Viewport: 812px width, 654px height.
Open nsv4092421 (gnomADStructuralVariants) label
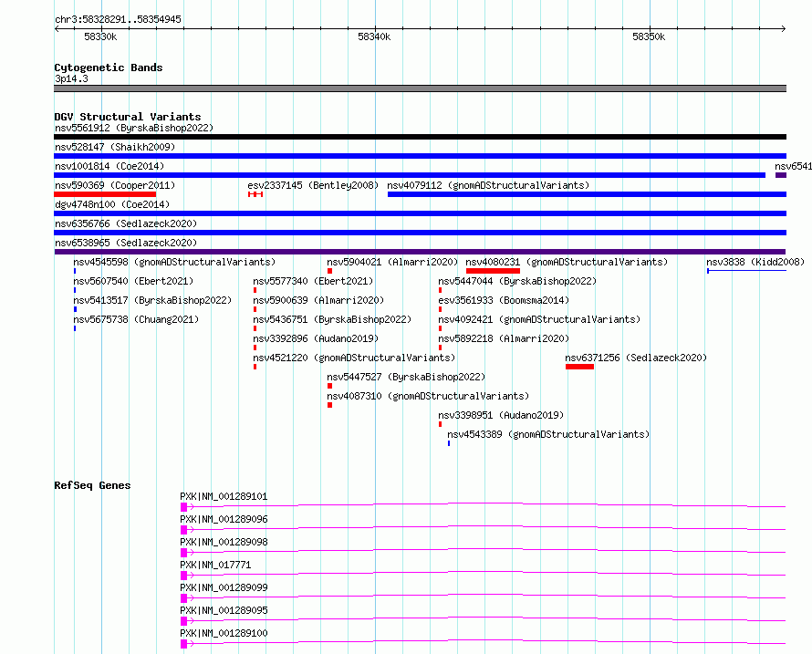(539, 319)
